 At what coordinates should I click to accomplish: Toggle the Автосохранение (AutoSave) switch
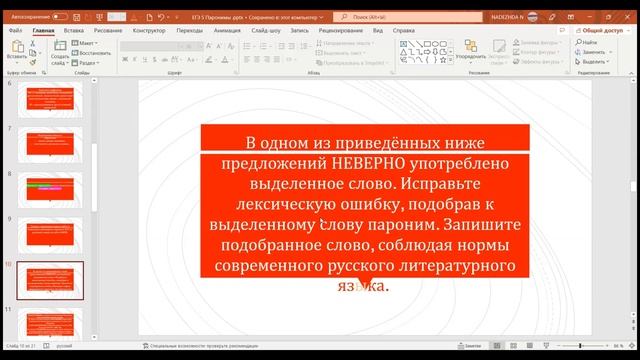pos(60,17)
